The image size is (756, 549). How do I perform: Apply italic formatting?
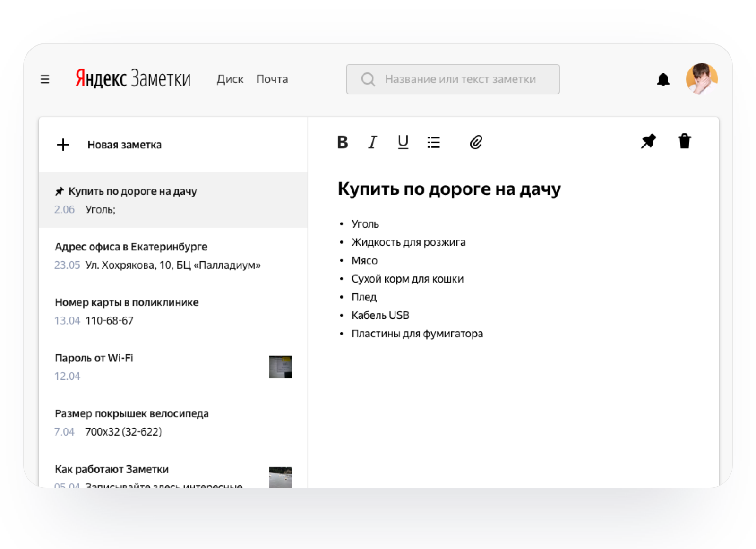coord(373,142)
